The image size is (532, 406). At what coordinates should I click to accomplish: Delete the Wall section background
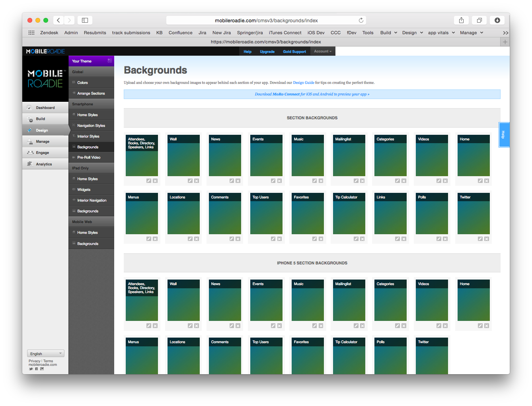tap(197, 181)
